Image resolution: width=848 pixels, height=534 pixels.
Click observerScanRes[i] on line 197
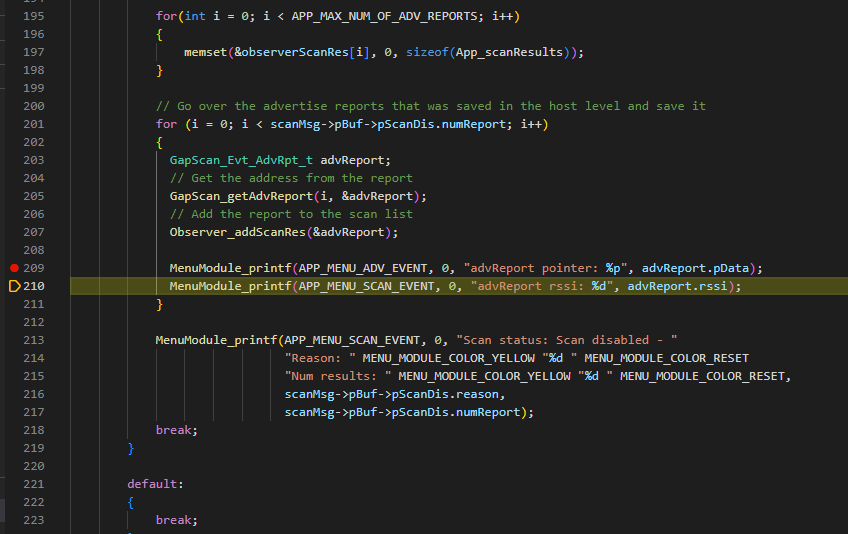tap(305, 52)
